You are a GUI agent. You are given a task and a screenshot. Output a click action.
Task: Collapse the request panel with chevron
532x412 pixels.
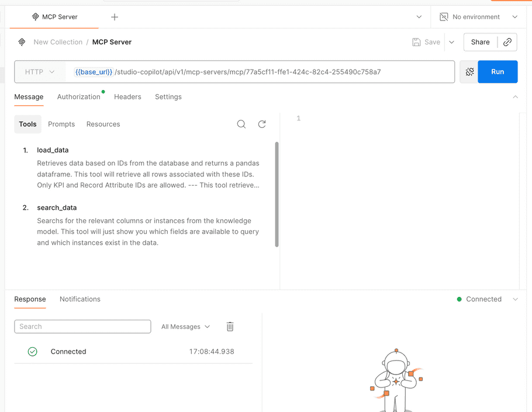coord(515,97)
